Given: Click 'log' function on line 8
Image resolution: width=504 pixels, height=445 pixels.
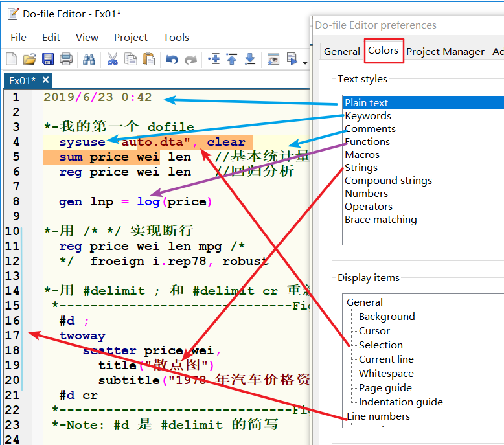Looking at the screenshot, I should [x=148, y=202].
